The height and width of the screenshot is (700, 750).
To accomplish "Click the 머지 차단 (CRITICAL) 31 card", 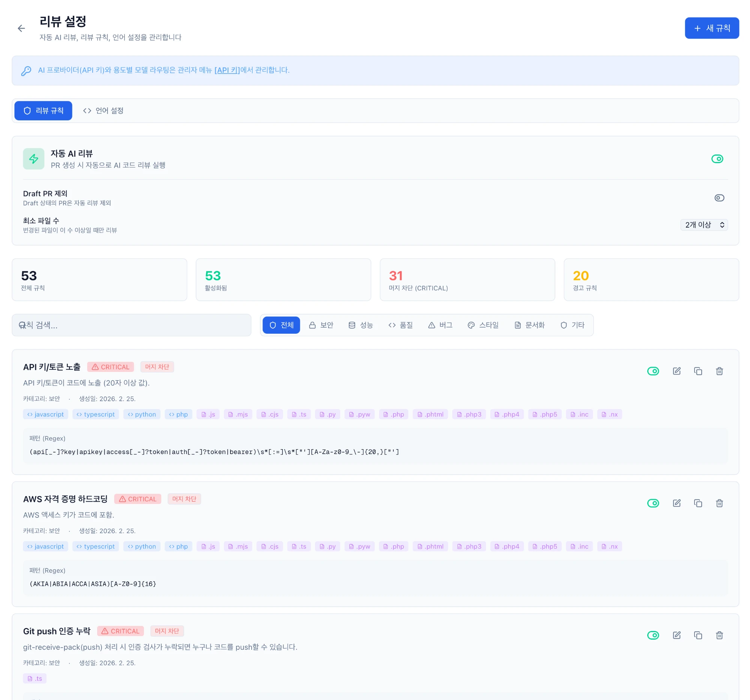I will click(x=467, y=279).
